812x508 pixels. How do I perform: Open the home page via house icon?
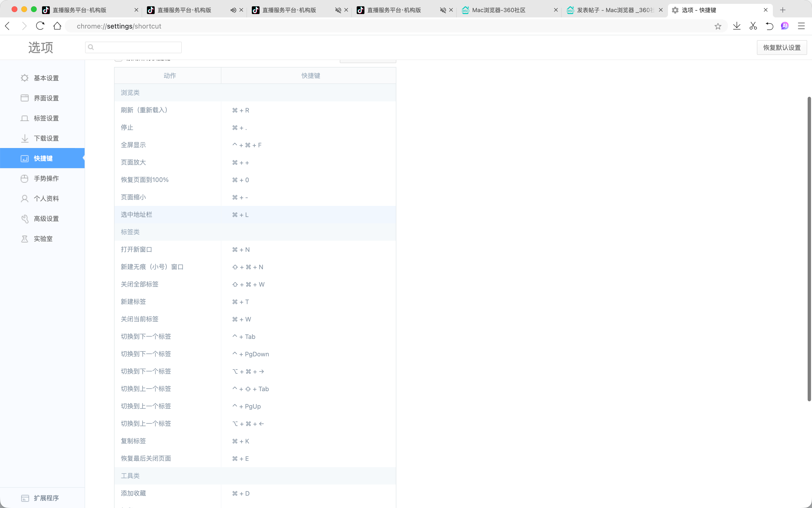[57, 26]
